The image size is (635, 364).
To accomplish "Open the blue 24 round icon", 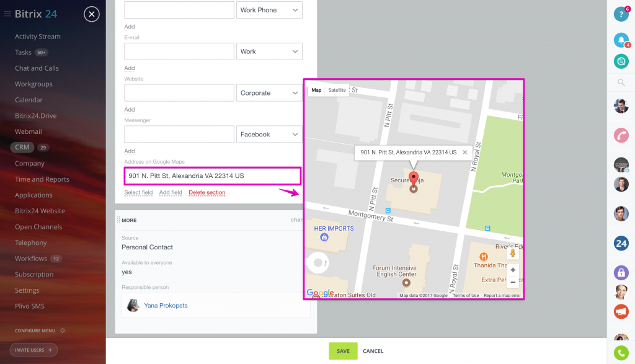I will (621, 243).
